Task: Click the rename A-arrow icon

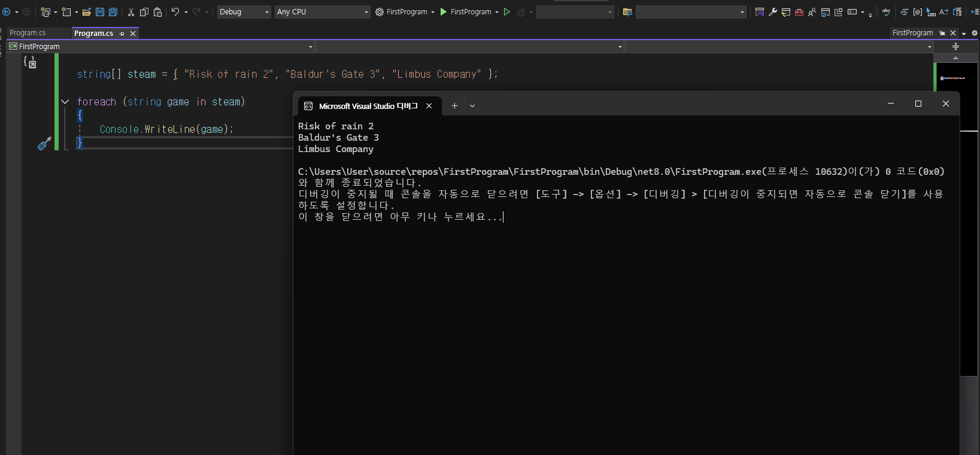Action: pos(943,12)
